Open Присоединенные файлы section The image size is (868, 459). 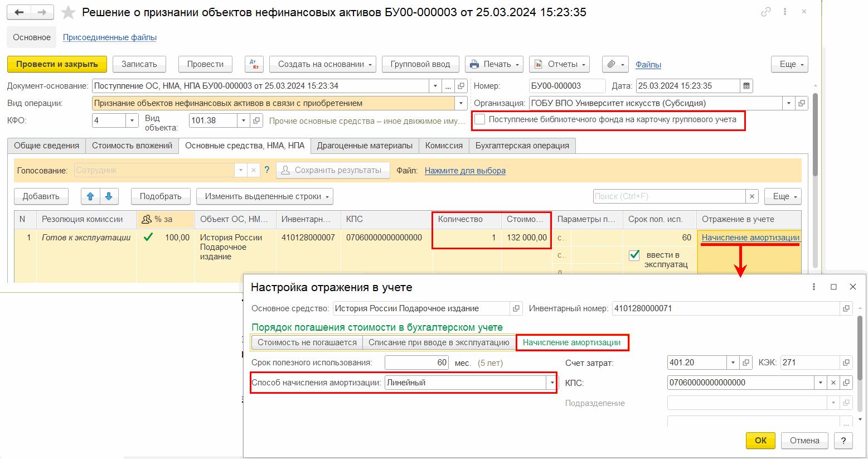coord(110,37)
